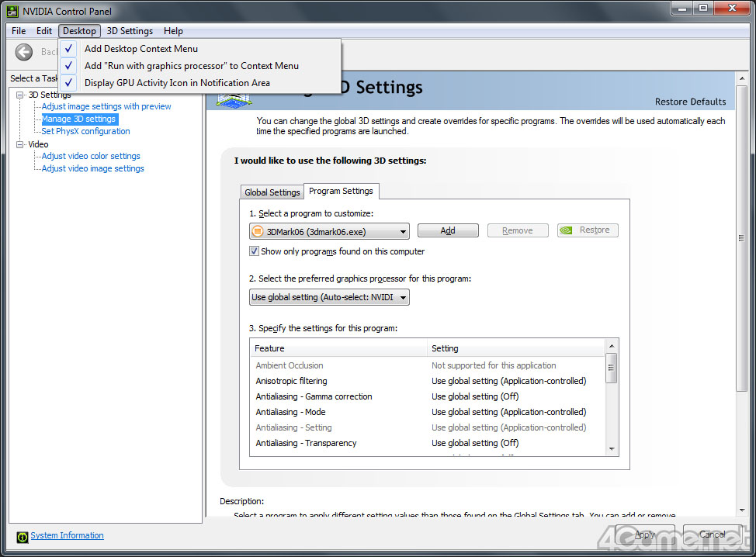Open the 3D Settings menu
The width and height of the screenshot is (756, 557).
click(x=130, y=31)
